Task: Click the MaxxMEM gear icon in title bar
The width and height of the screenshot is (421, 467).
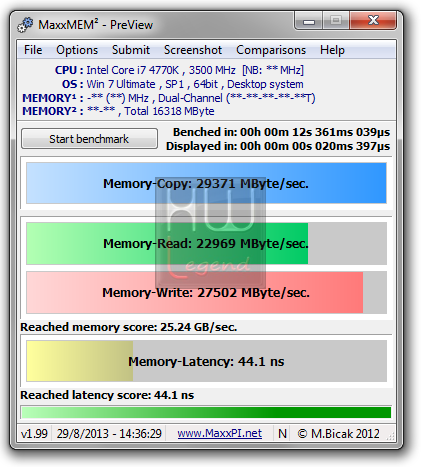Action: pyautogui.click(x=25, y=25)
